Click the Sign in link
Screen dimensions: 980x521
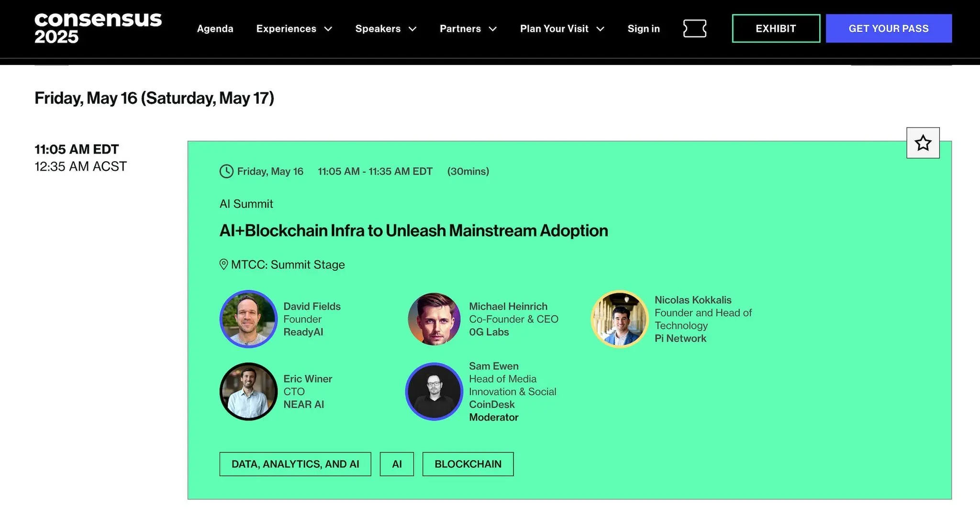644,29
